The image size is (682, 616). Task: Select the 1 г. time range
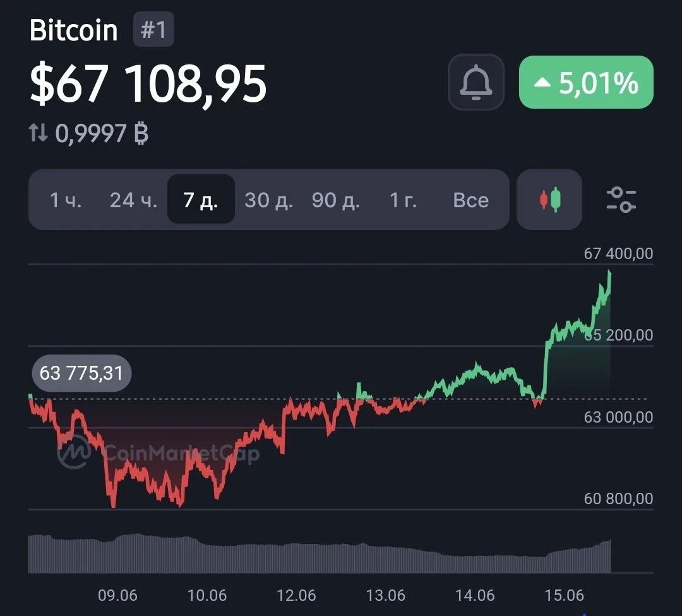tap(403, 200)
